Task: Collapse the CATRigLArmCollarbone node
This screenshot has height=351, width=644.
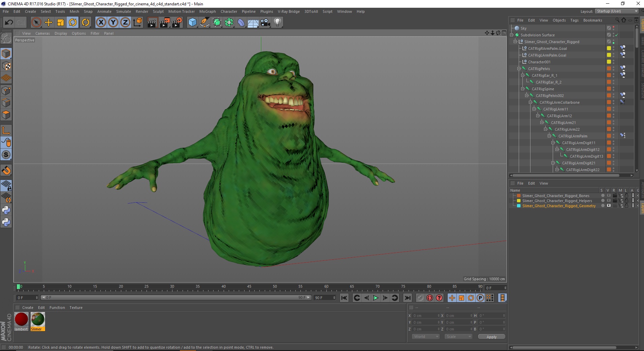Action: click(x=530, y=102)
